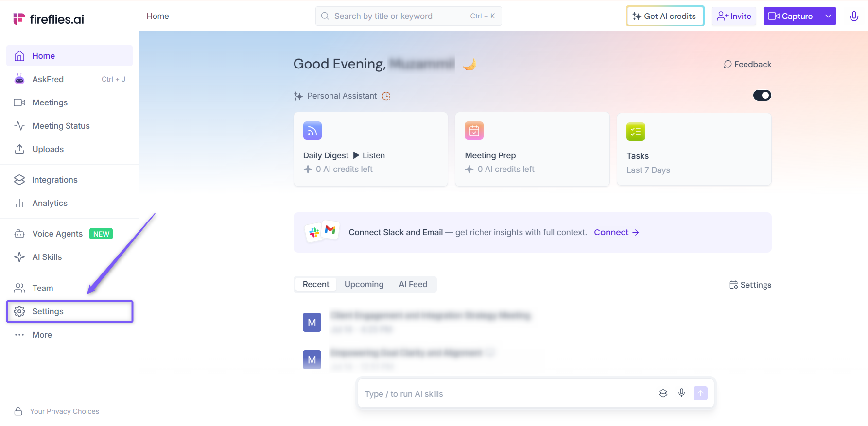Open Integrations page
Image resolution: width=868 pixels, height=426 pixels.
(69, 180)
